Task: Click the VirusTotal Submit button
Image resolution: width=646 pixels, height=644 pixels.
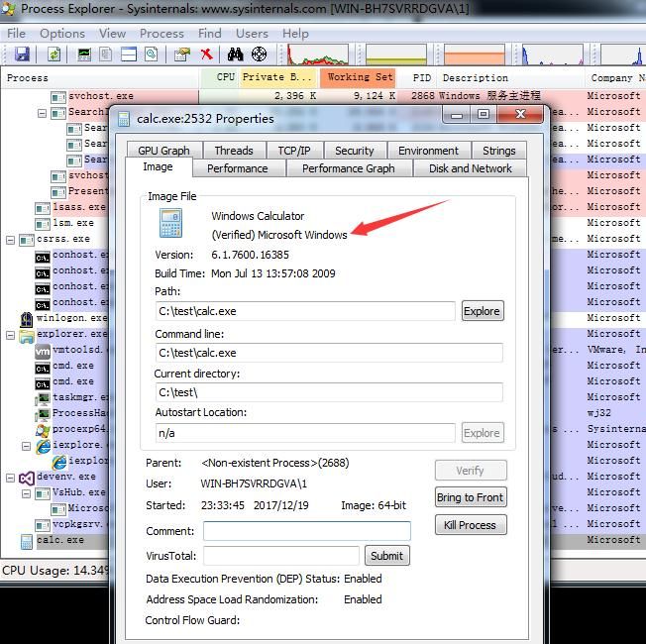Action: (x=386, y=556)
